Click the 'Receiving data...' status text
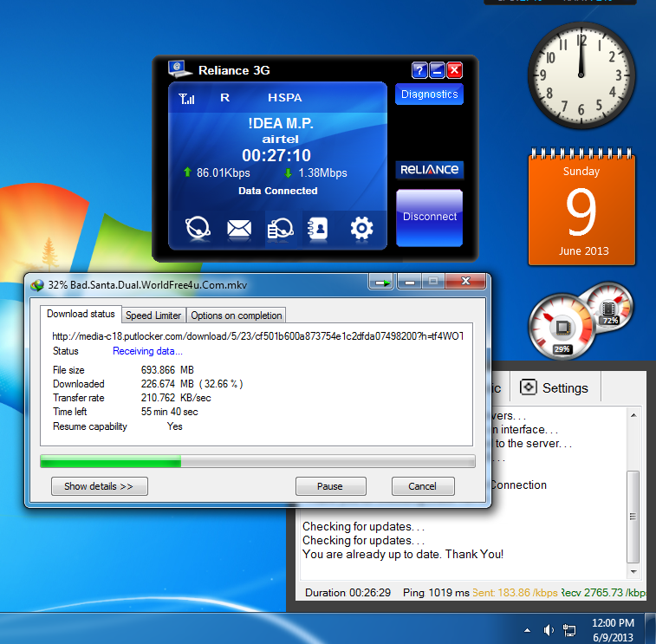The image size is (656, 644). pyautogui.click(x=147, y=351)
